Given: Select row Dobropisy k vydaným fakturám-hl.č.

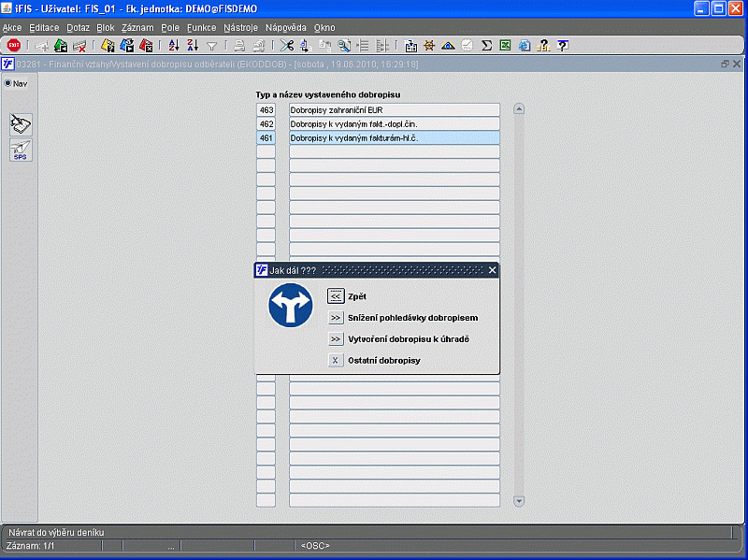Looking at the screenshot, I should tap(395, 137).
